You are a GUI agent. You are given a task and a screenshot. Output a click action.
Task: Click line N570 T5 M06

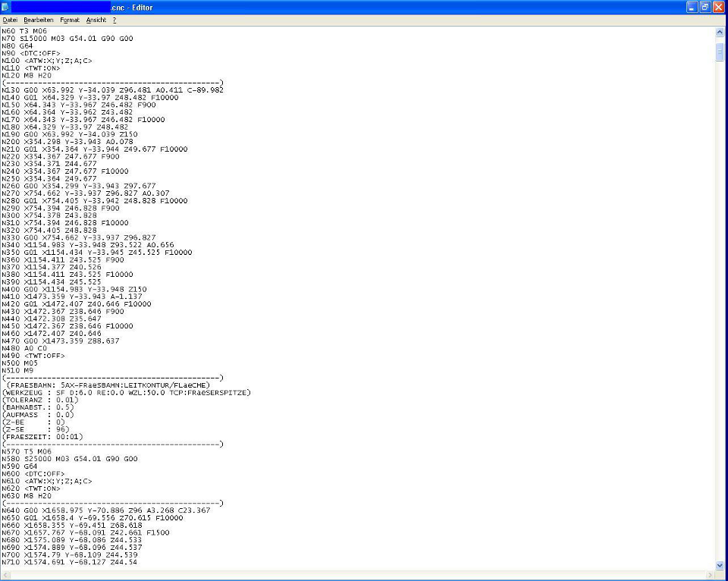point(27,451)
